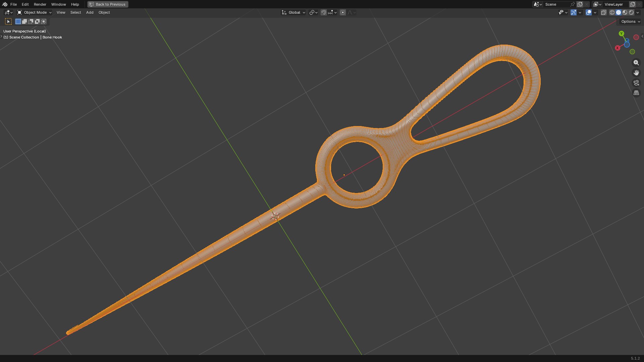Open the viewport Add menu
644x362 pixels.
pyautogui.click(x=90, y=12)
